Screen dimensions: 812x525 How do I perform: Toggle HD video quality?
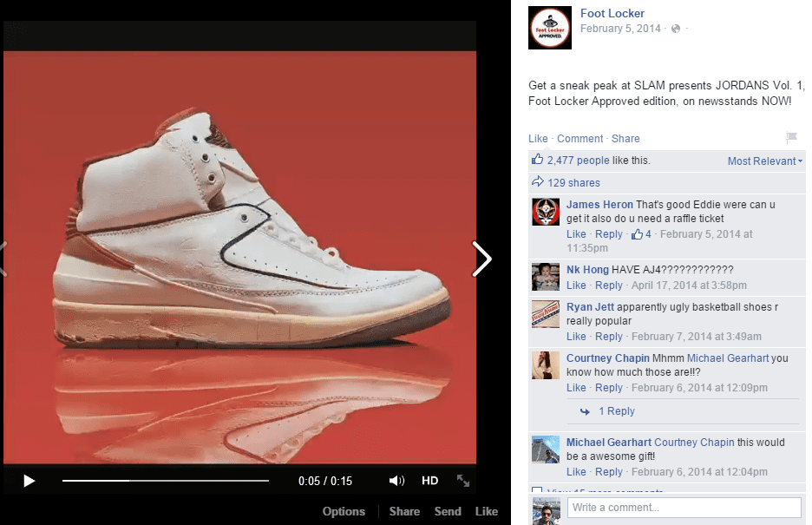(x=429, y=481)
